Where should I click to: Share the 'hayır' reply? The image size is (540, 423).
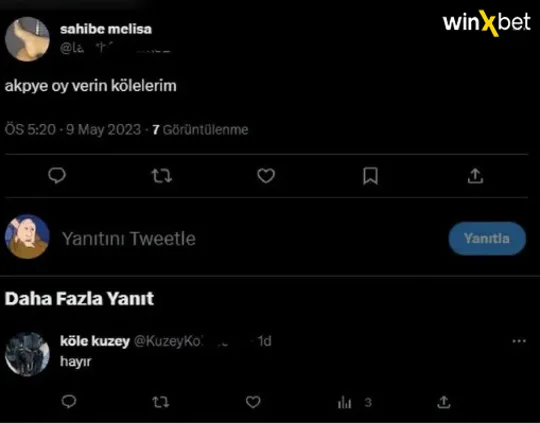(444, 402)
